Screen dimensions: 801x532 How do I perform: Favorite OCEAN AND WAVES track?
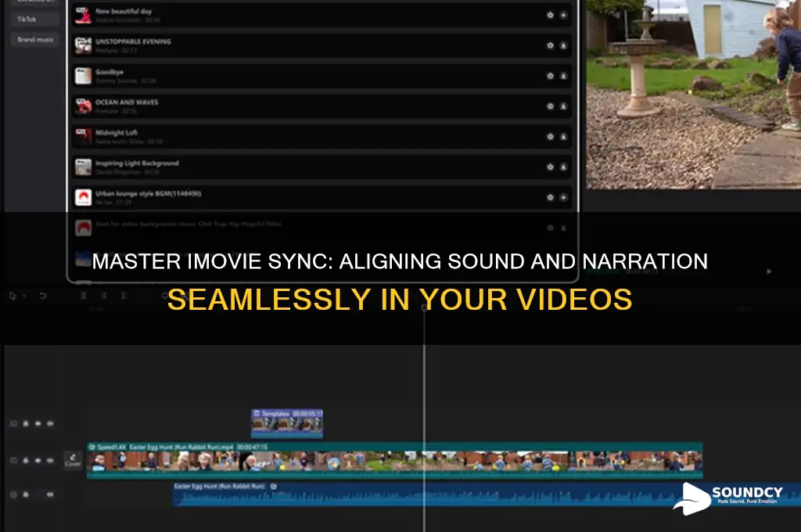point(550,106)
